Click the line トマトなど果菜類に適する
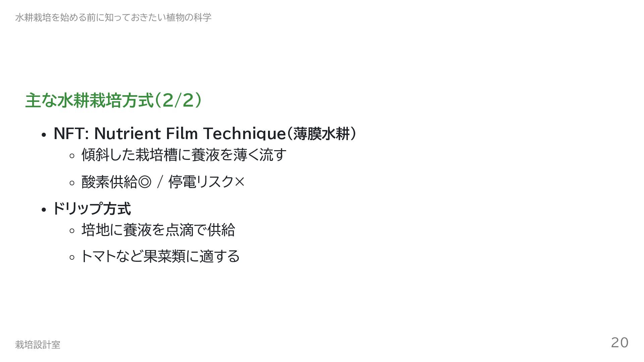This screenshot has width=644, height=362. click(x=160, y=256)
